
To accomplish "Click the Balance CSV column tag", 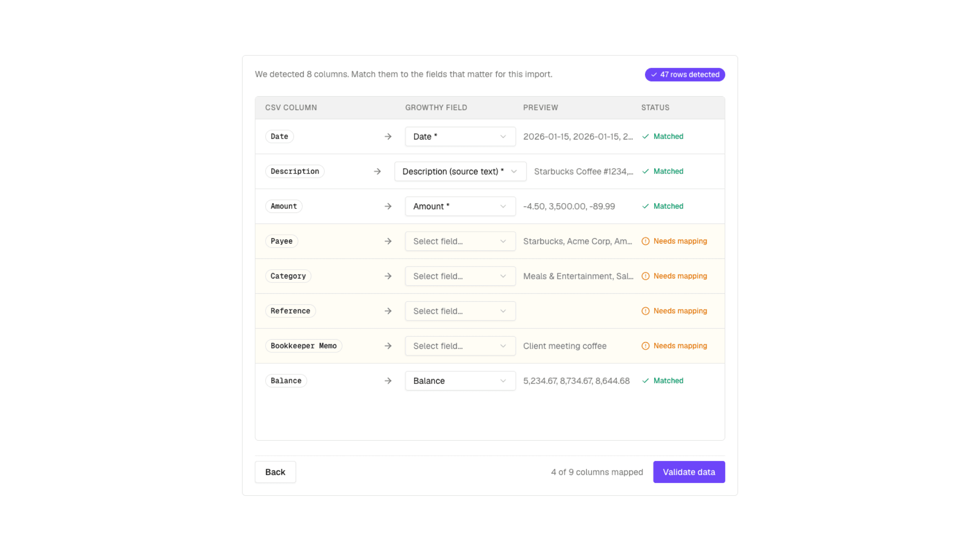I will click(286, 381).
